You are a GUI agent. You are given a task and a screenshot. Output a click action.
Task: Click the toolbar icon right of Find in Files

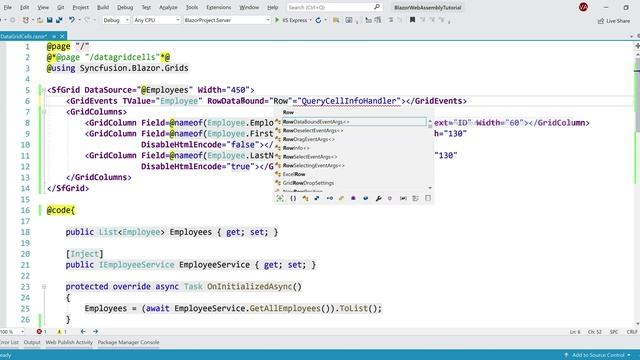click(349, 20)
